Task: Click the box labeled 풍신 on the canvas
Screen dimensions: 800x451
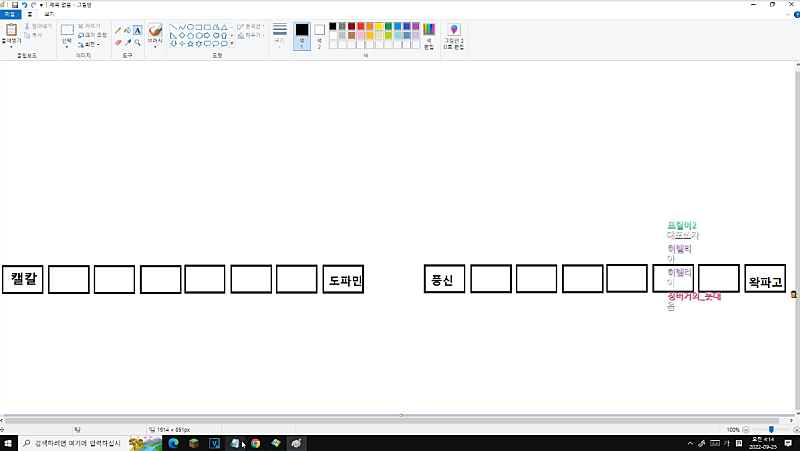Action: [x=444, y=279]
